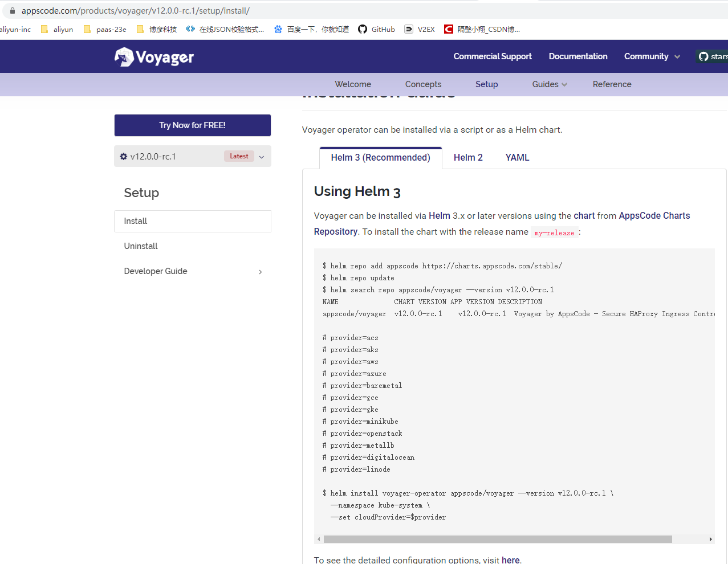The height and width of the screenshot is (564, 728).
Task: Go to the Reference section
Action: [612, 84]
